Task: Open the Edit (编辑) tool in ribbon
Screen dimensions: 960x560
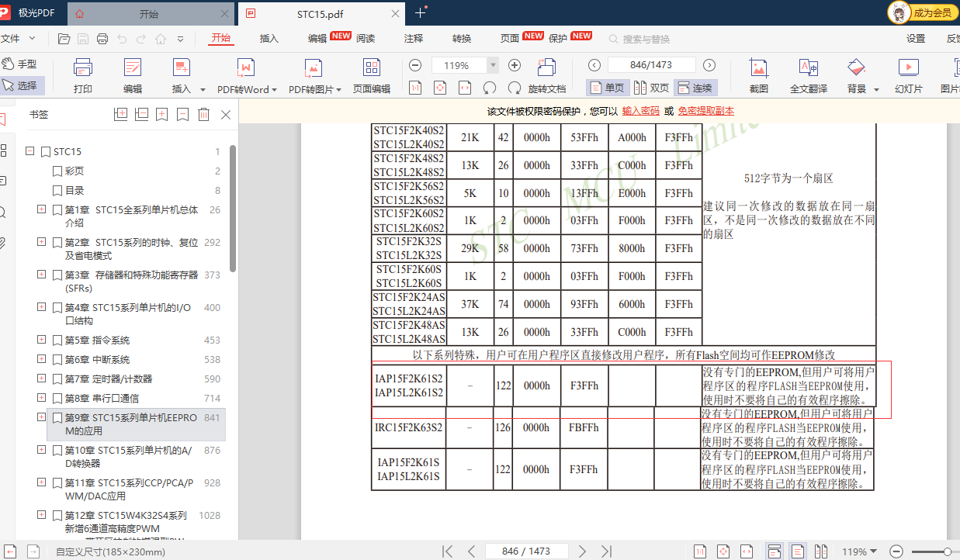Action: [133, 76]
